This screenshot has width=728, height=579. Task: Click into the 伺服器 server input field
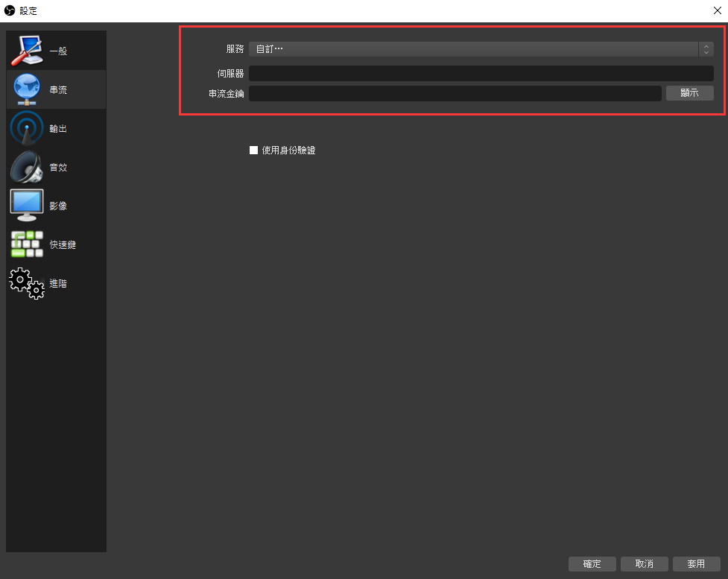click(x=481, y=74)
